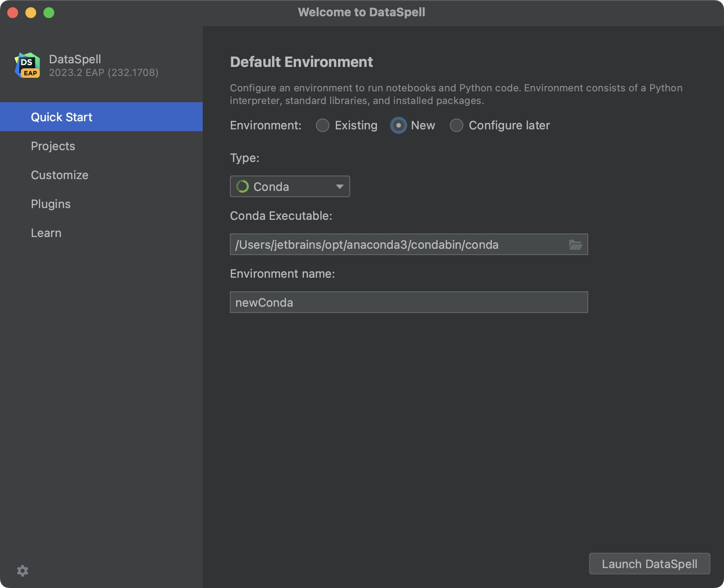This screenshot has height=588, width=724.
Task: Expand the environment type selector arrow
Action: point(340,186)
